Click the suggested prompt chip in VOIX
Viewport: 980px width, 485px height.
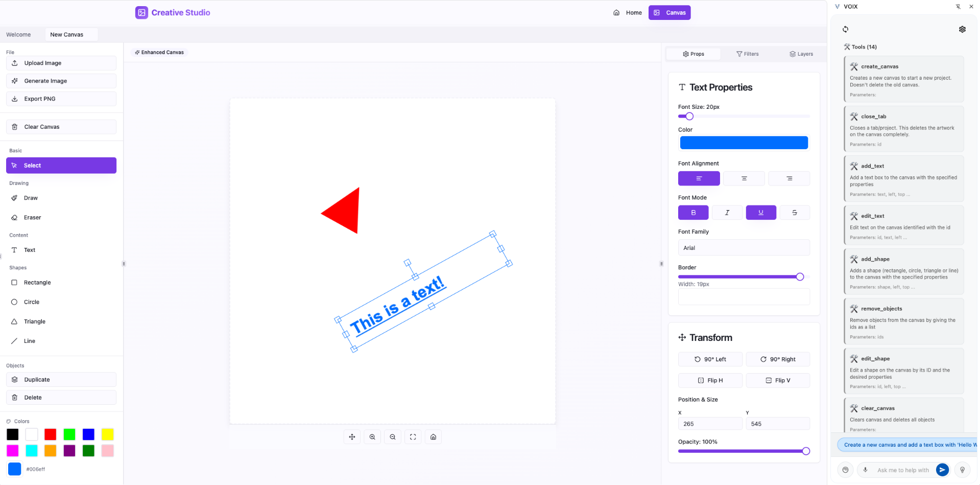click(x=907, y=445)
